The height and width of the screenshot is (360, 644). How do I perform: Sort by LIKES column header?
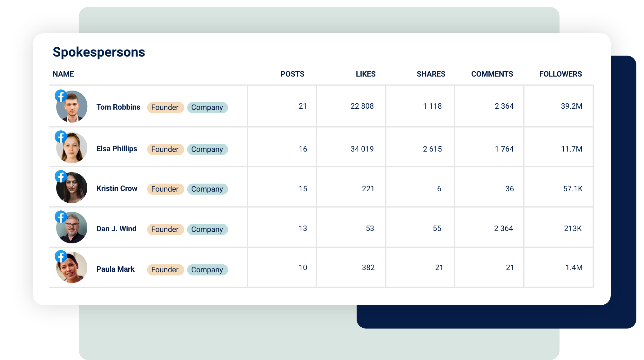tap(366, 74)
